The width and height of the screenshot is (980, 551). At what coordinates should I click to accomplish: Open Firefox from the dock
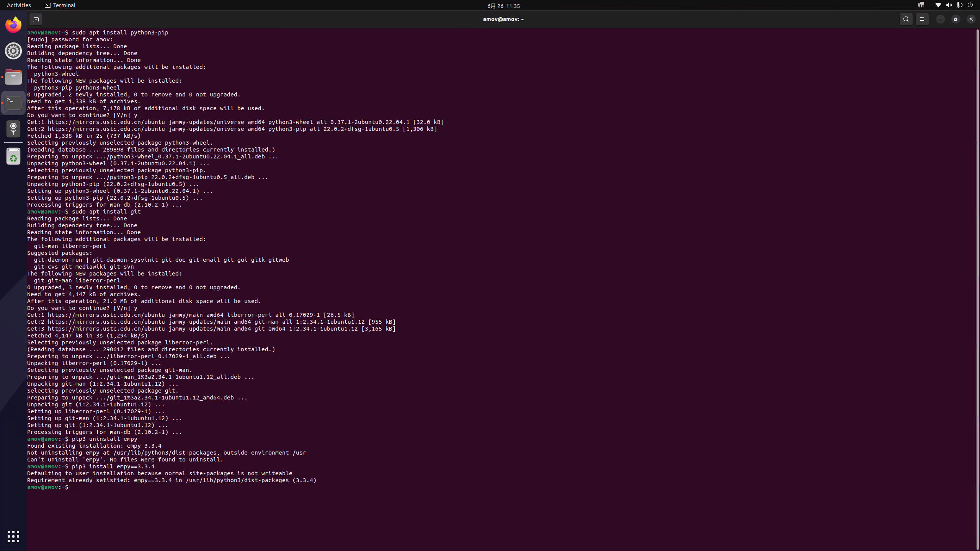point(13,25)
